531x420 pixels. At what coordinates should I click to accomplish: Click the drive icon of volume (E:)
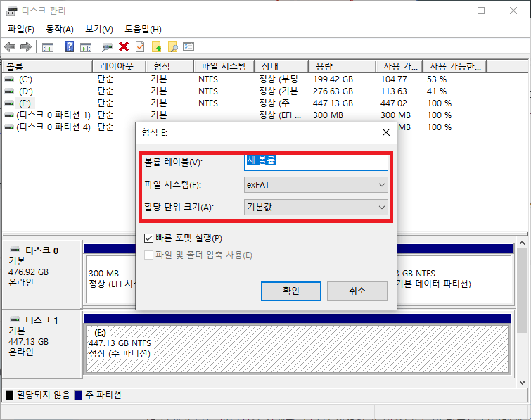pos(9,103)
